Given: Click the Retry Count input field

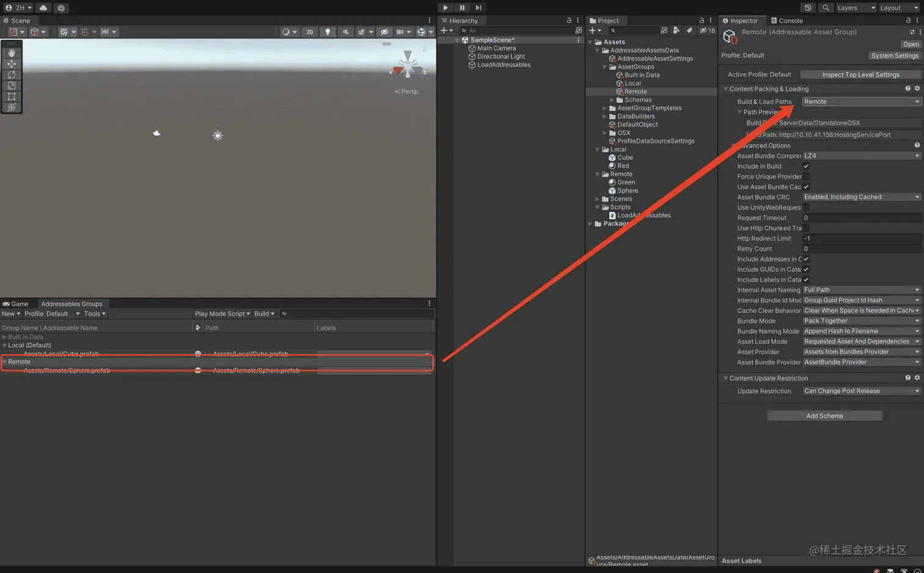Looking at the screenshot, I should (861, 249).
